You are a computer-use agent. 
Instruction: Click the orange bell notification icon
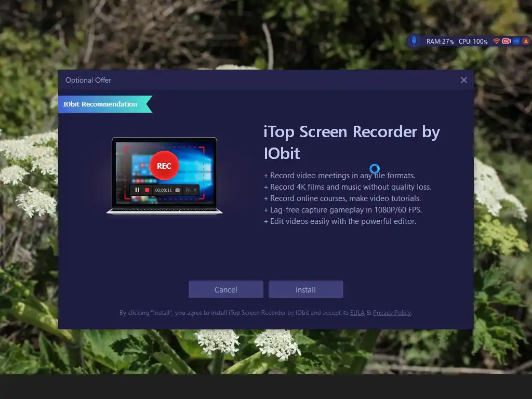coord(526,42)
